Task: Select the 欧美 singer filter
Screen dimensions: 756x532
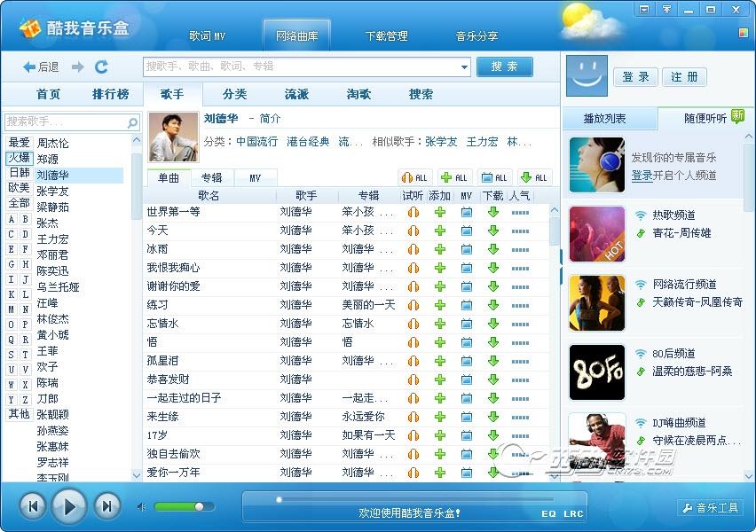Action: 20,187
